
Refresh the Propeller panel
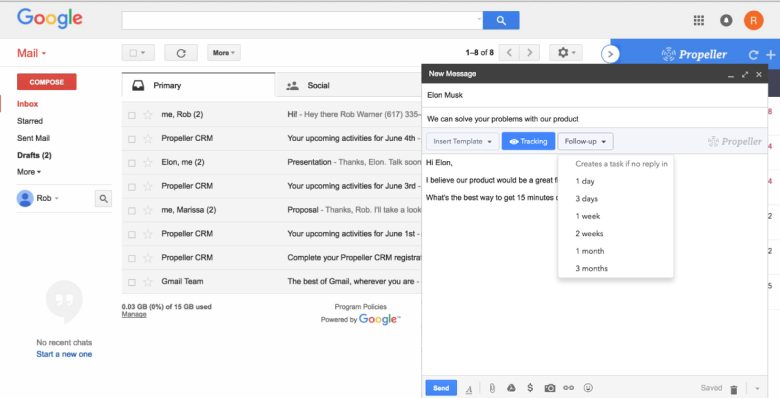coord(753,55)
